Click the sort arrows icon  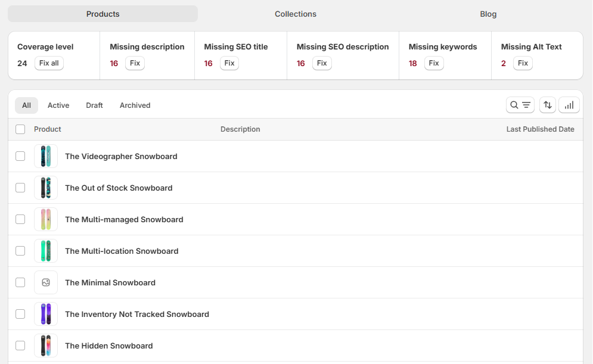548,105
